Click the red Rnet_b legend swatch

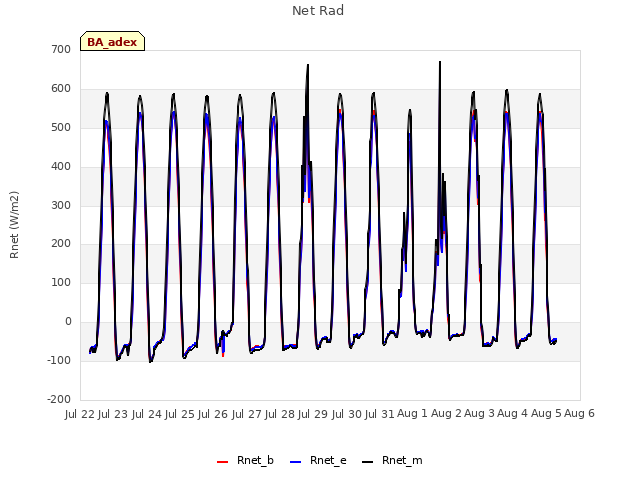(x=222, y=462)
